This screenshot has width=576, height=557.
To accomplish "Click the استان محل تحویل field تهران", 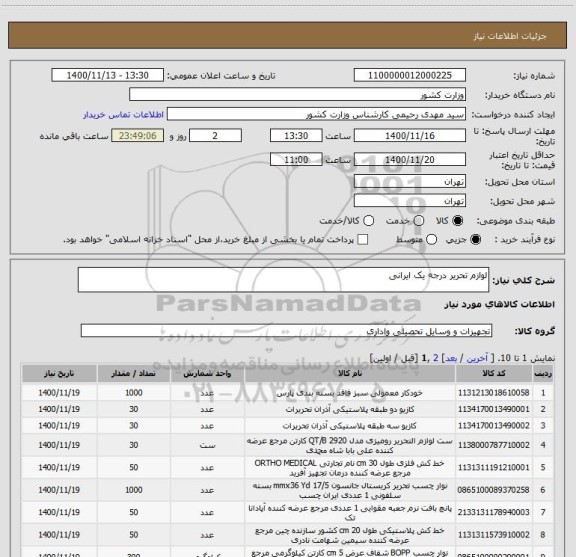I will point(410,182).
